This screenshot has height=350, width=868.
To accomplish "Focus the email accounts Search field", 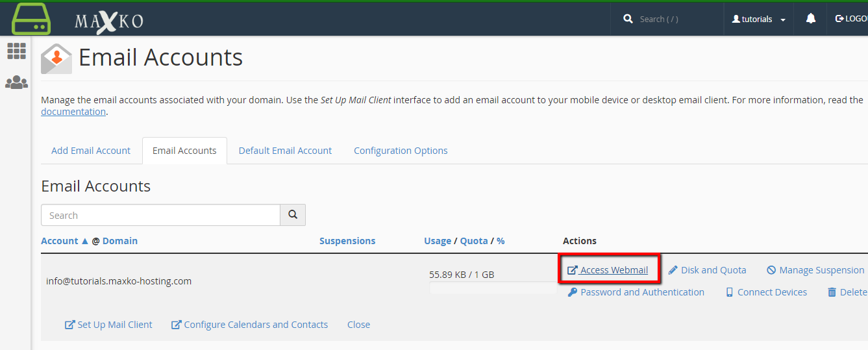I will (160, 215).
